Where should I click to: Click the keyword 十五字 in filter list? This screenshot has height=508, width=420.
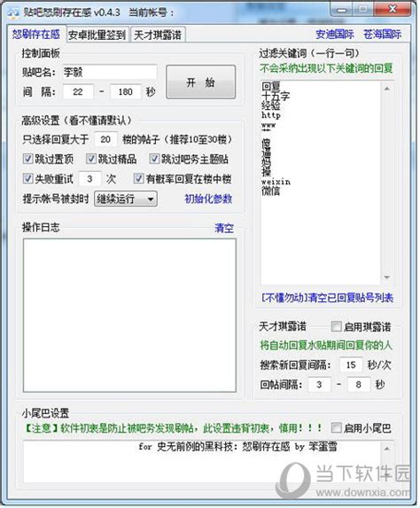click(x=276, y=96)
